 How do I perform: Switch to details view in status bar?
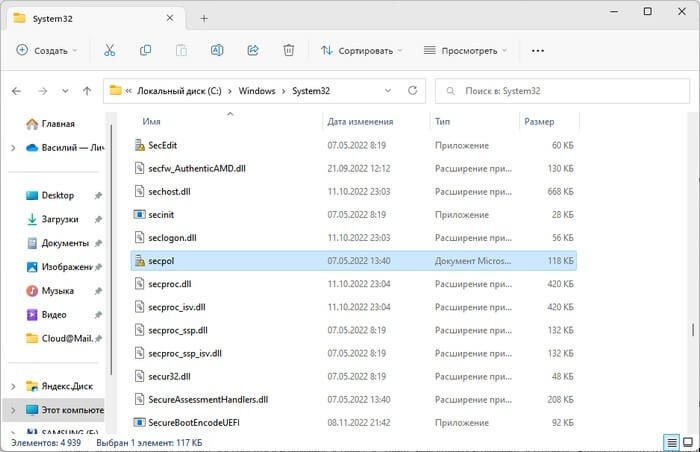point(672,442)
